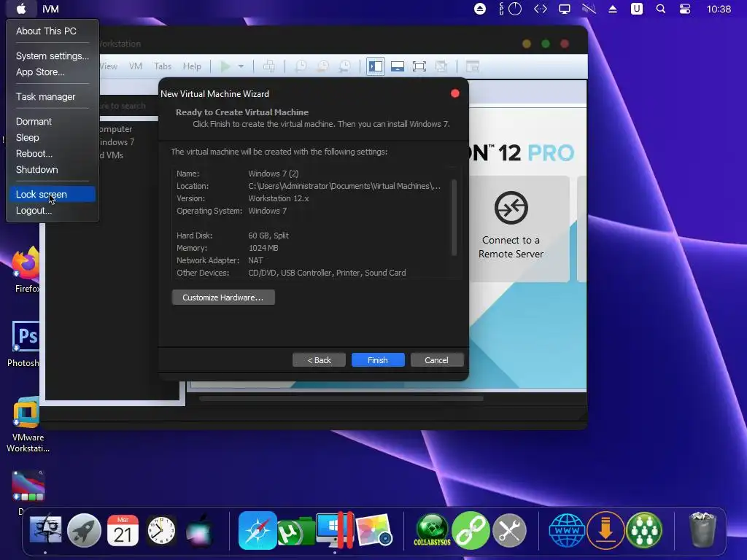
Task: Click the iVM menu bar title
Action: tap(50, 9)
